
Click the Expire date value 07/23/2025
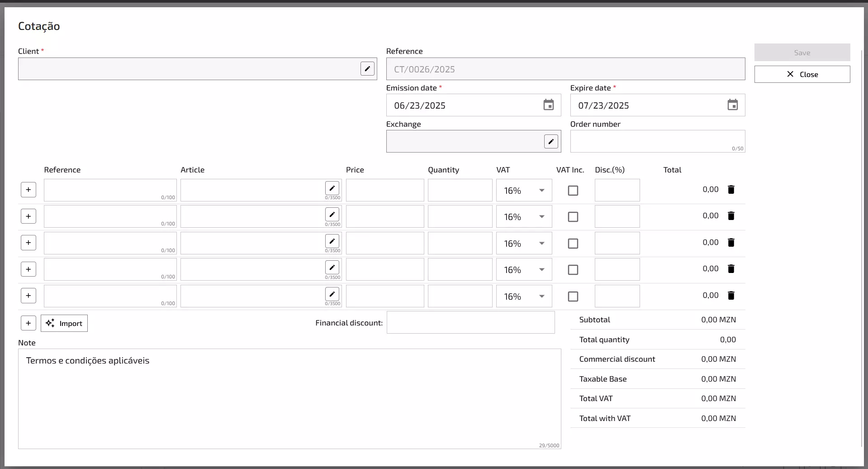603,105
